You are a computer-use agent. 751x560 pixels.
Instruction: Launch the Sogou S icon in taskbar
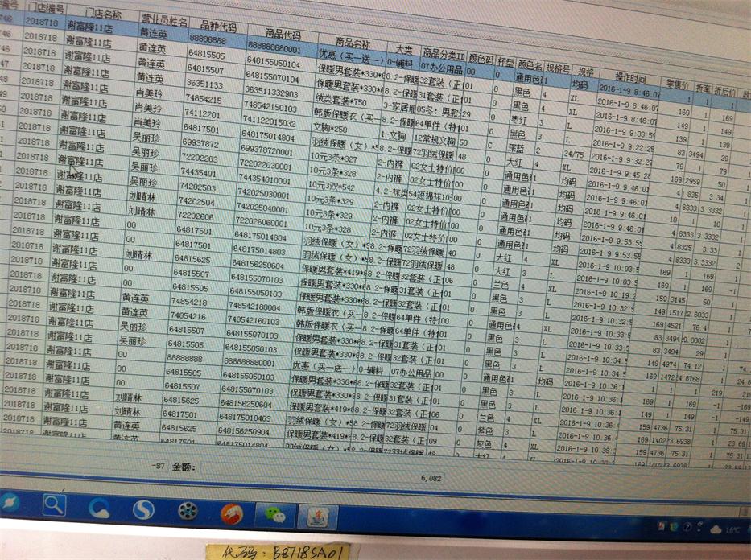coord(142,509)
